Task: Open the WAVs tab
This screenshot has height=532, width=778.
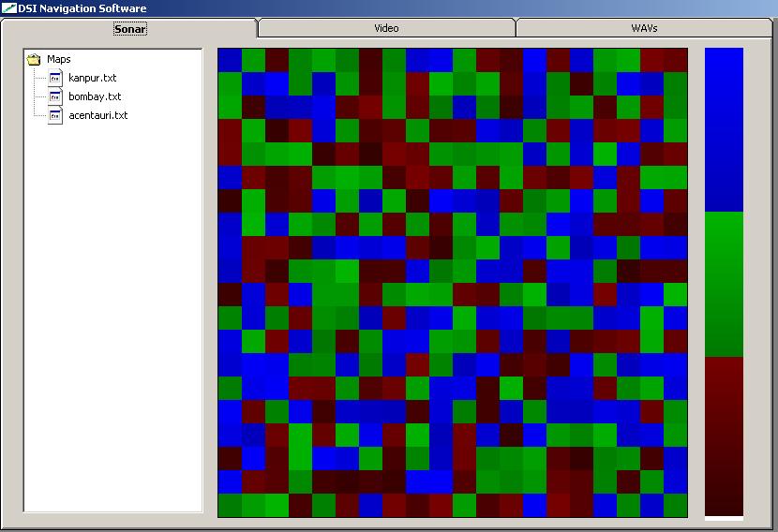Action: click(x=644, y=28)
